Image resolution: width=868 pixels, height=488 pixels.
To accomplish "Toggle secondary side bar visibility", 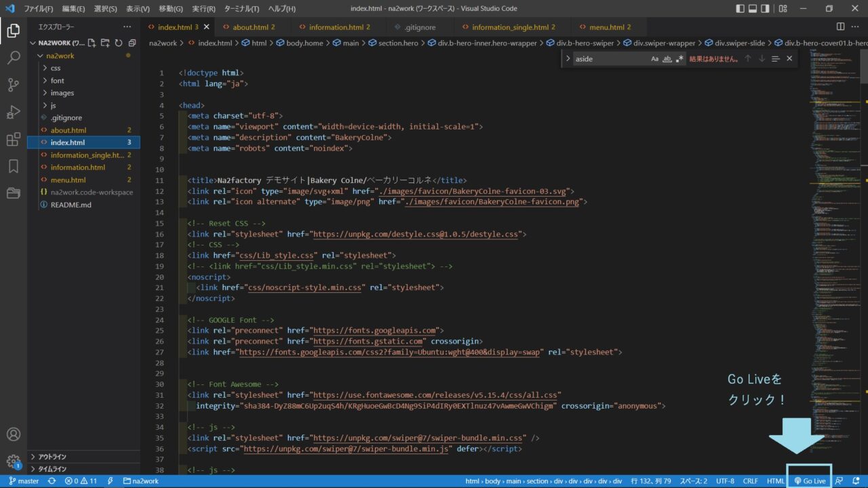I will click(x=765, y=8).
